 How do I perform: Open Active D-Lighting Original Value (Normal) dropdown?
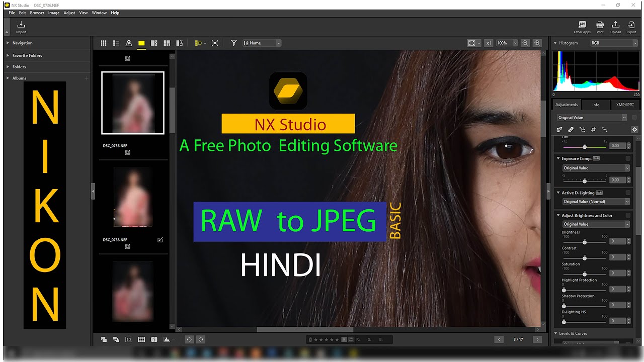pos(596,202)
